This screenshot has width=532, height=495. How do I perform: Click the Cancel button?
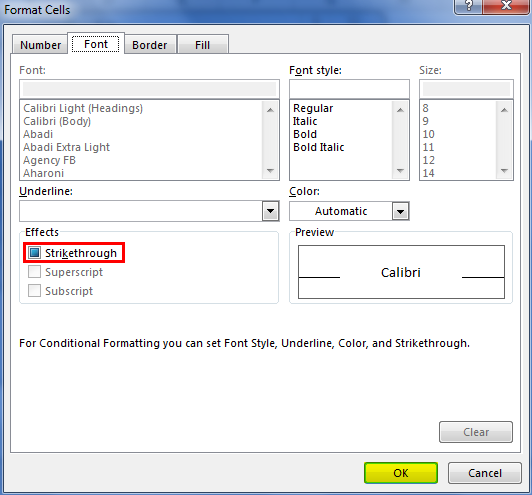(x=484, y=473)
